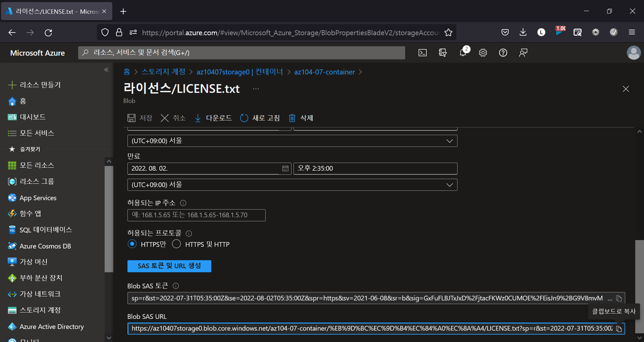The image size is (644, 342).
Task: Click the sidebar vertical scrollbar thumb
Action: click(x=109, y=219)
